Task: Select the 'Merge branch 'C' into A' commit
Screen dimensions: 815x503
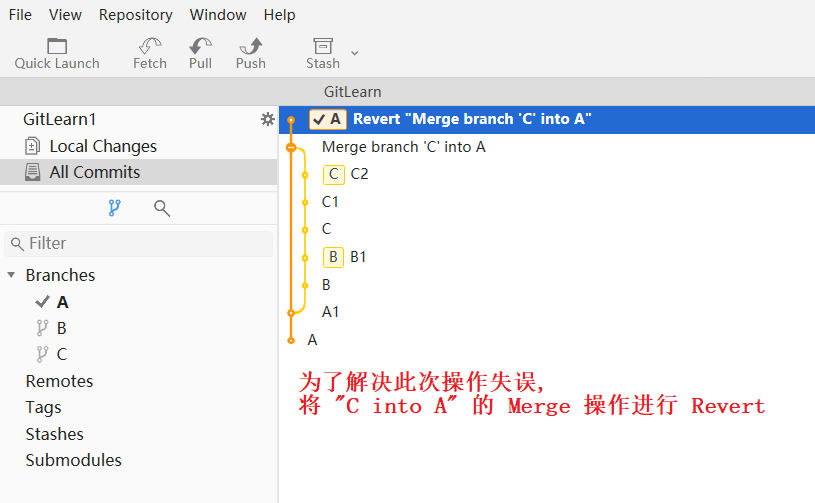Action: click(x=403, y=147)
